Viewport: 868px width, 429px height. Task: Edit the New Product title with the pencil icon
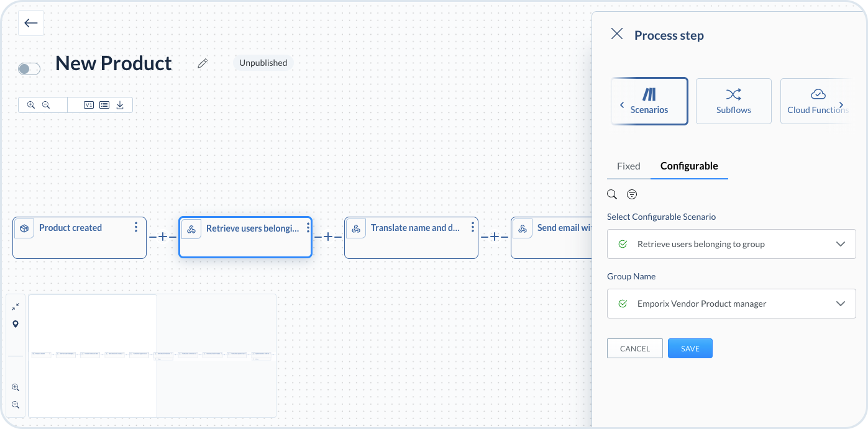(203, 63)
